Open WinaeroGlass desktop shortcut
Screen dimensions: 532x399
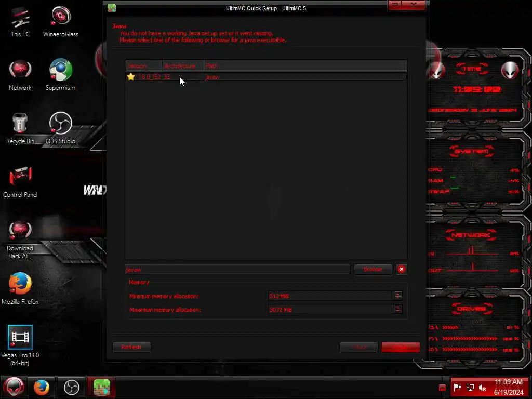(61, 22)
